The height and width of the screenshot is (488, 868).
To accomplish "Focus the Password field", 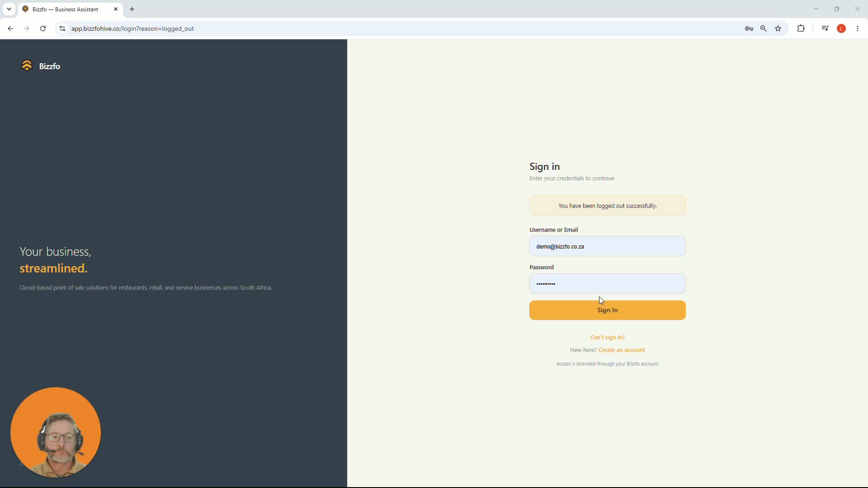I will 608,284.
